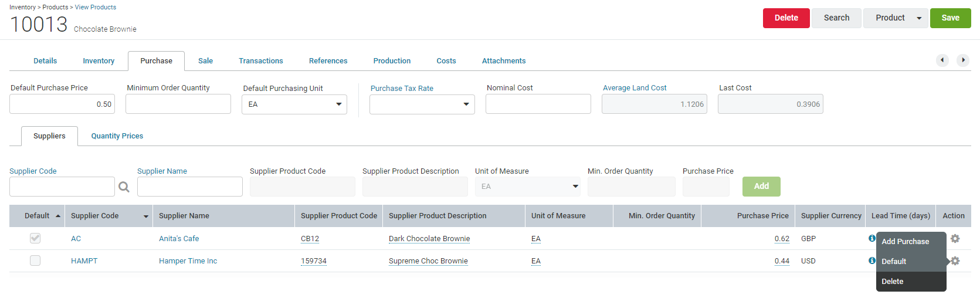Viewport: 980px width, 301px height.
Task: Open the gear action icon for Anita's Cafe
Action: (x=955, y=239)
